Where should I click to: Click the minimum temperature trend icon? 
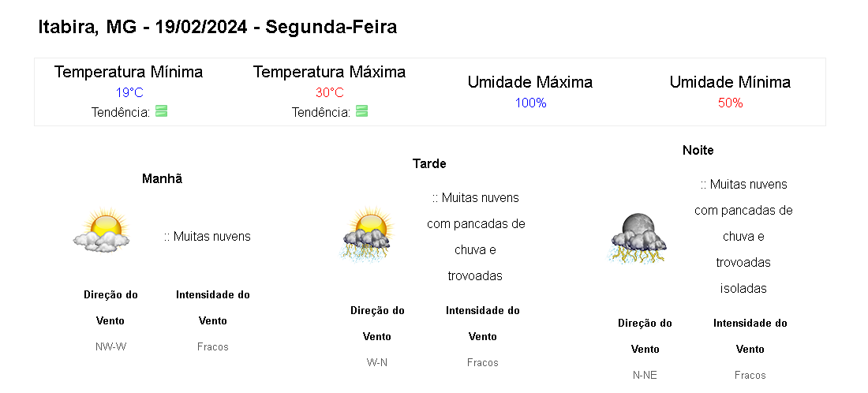[x=162, y=111]
